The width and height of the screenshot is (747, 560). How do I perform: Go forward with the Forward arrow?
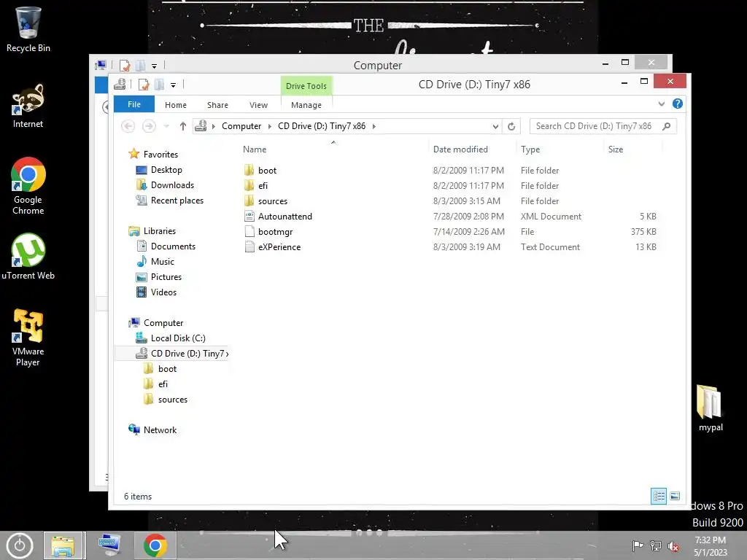click(149, 126)
